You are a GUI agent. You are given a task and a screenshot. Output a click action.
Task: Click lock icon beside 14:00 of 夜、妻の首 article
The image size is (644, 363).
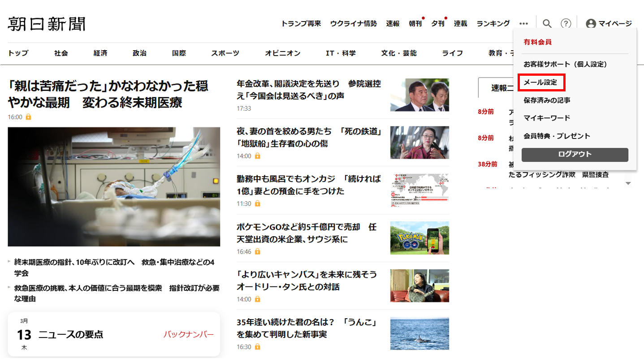pyautogui.click(x=258, y=156)
